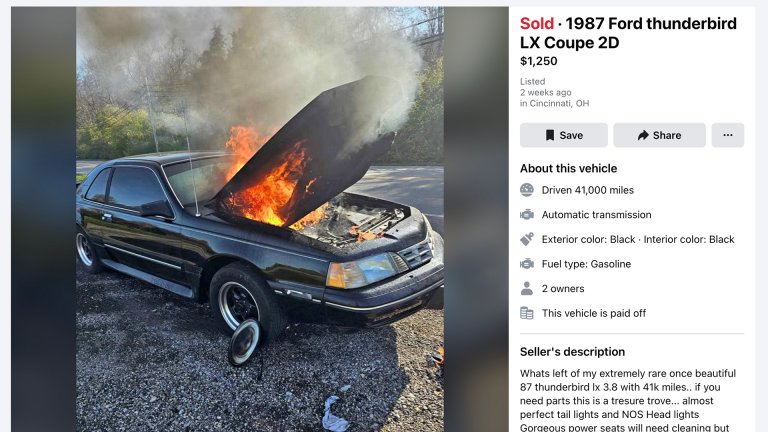The height and width of the screenshot is (432, 768).
Task: Click the red Sold status label
Action: (537, 24)
